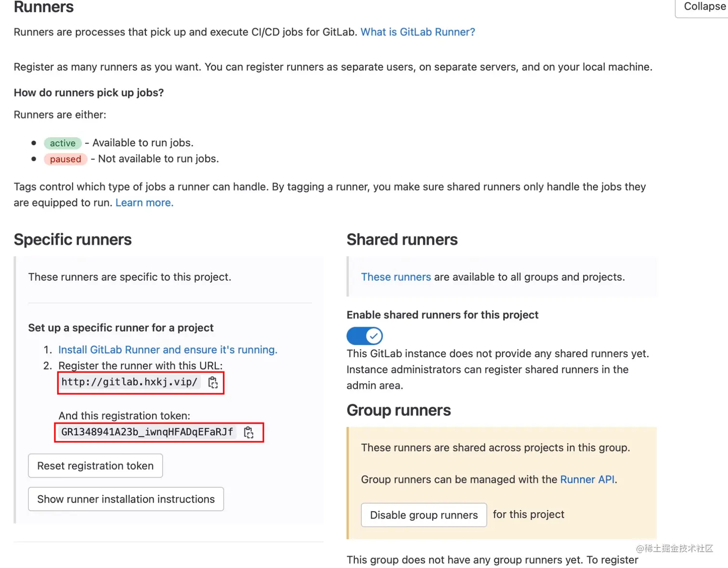Copy the runner URL with clipboard icon
This screenshot has width=728, height=568.
(213, 383)
